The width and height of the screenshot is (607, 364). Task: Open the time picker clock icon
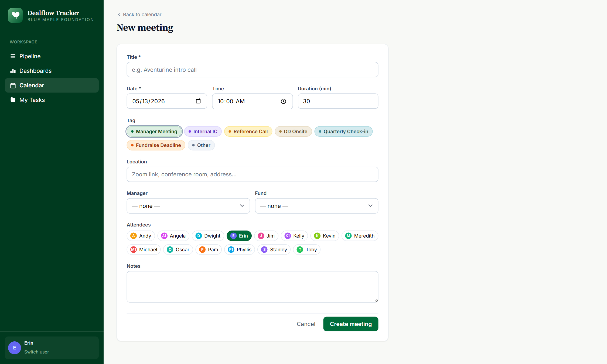pyautogui.click(x=283, y=101)
